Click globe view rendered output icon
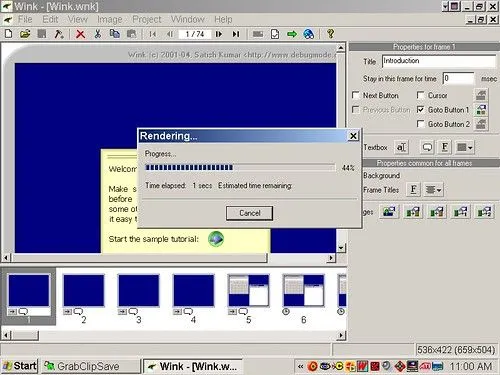The height and width of the screenshot is (375, 500). click(309, 34)
